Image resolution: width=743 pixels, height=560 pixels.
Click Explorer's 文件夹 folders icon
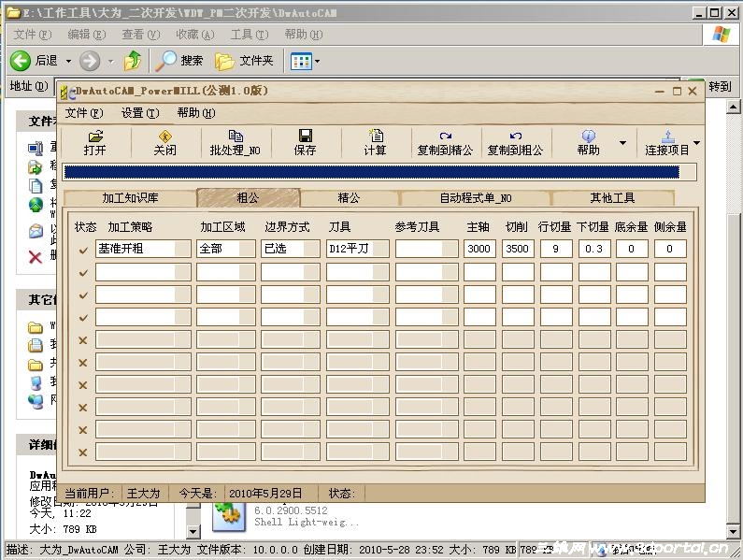click(x=224, y=61)
